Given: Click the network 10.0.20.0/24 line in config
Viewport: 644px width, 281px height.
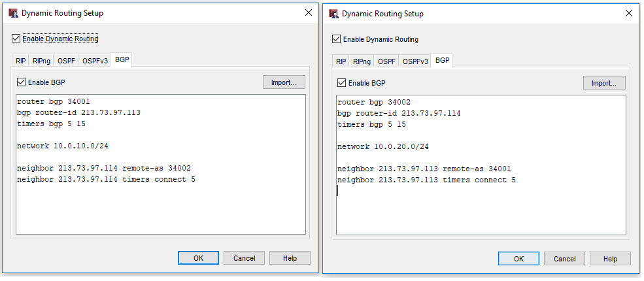Looking at the screenshot, I should click(x=383, y=146).
